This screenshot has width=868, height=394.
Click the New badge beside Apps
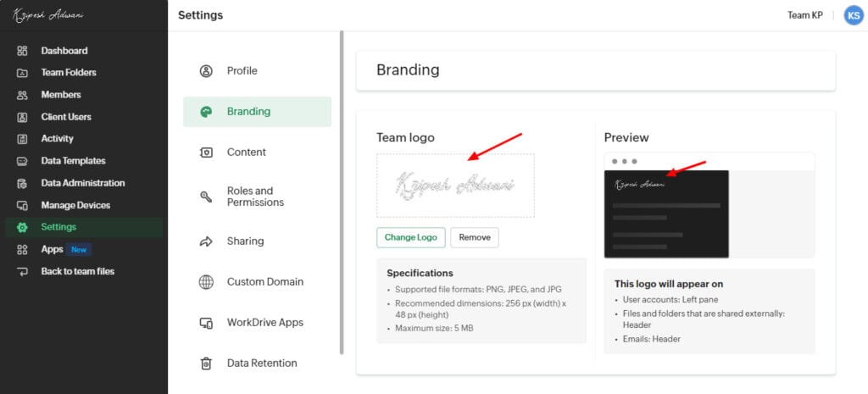coord(79,250)
